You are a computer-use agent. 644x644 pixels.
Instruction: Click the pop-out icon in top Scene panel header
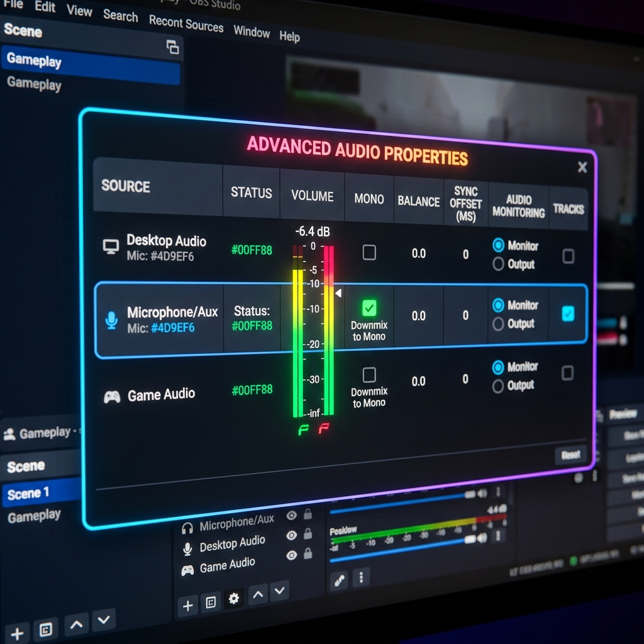pos(172,47)
